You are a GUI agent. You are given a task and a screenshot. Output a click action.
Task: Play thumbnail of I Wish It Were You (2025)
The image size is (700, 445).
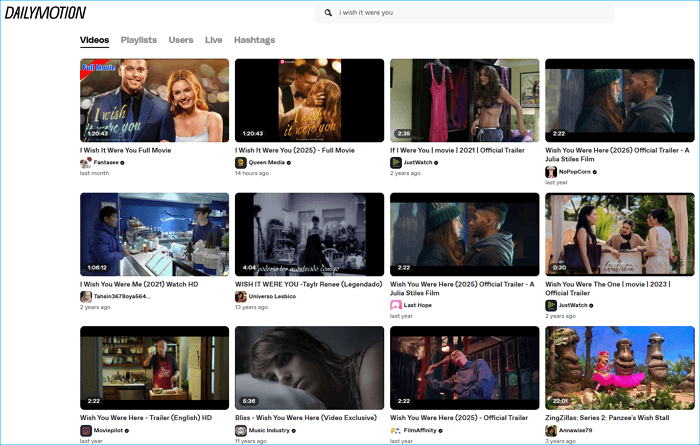pos(309,100)
